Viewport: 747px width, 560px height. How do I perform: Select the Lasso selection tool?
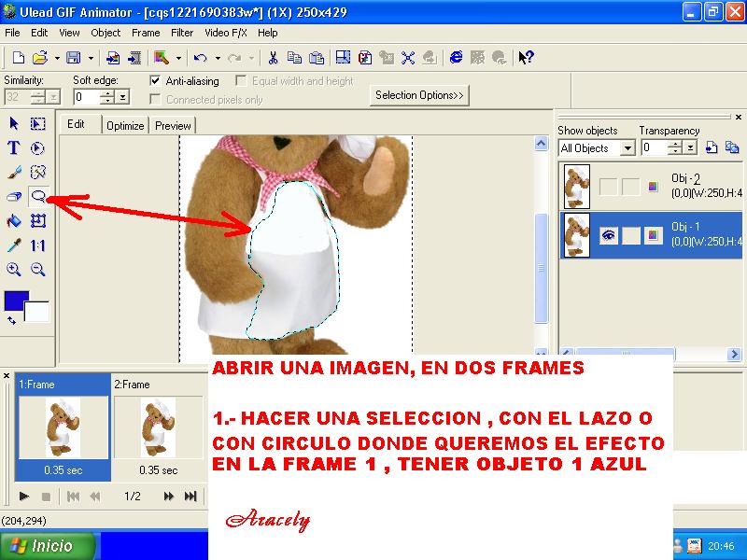pos(38,196)
